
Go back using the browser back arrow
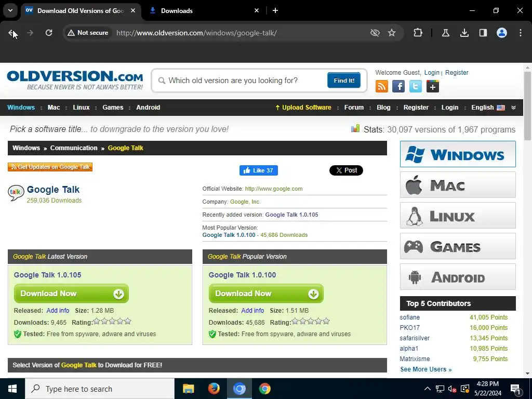[11, 33]
